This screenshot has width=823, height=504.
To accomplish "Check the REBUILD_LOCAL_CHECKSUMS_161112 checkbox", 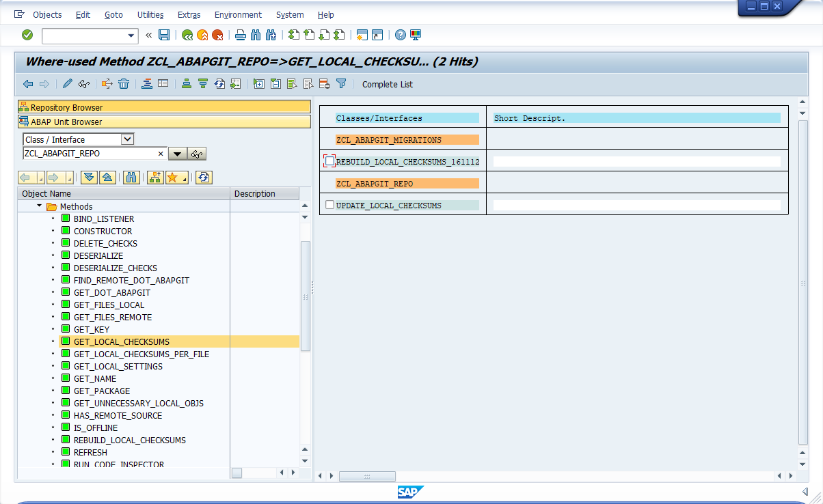I will coord(330,162).
